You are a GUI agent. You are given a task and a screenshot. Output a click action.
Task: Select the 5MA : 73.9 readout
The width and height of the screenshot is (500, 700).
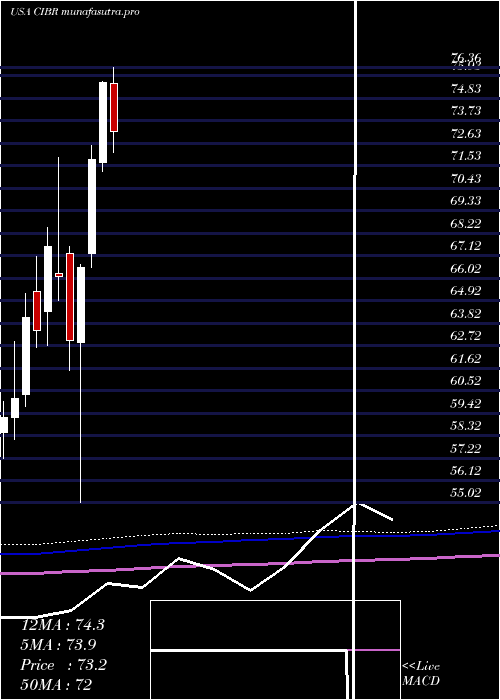pos(58,644)
